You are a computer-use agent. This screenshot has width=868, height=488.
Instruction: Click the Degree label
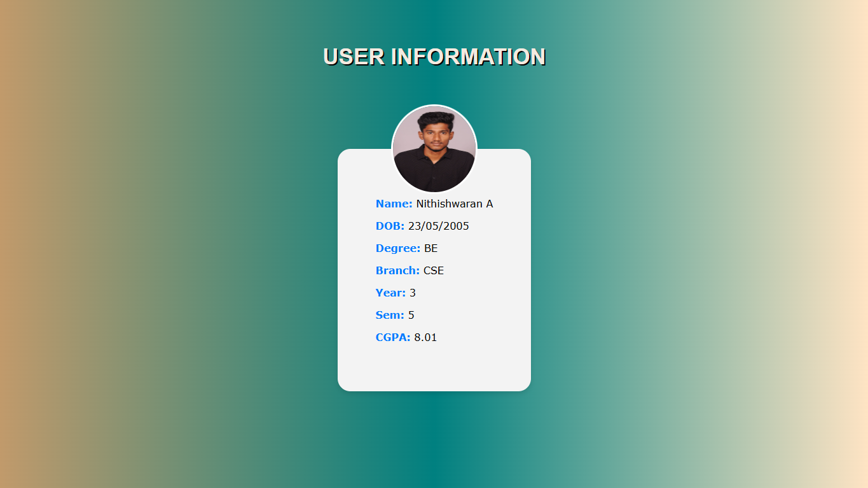[397, 248]
